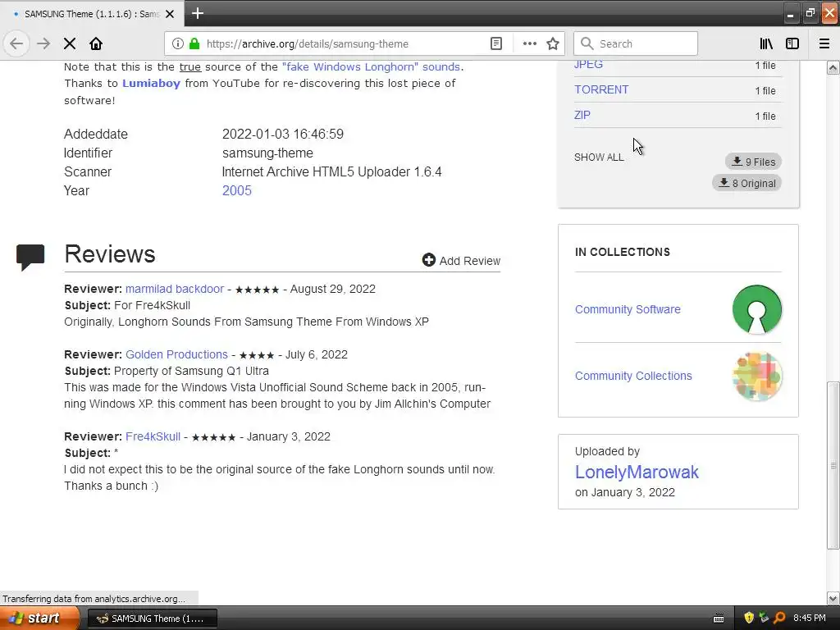The height and width of the screenshot is (630, 840).
Task: Show site information icon in address bar
Action: (178, 43)
